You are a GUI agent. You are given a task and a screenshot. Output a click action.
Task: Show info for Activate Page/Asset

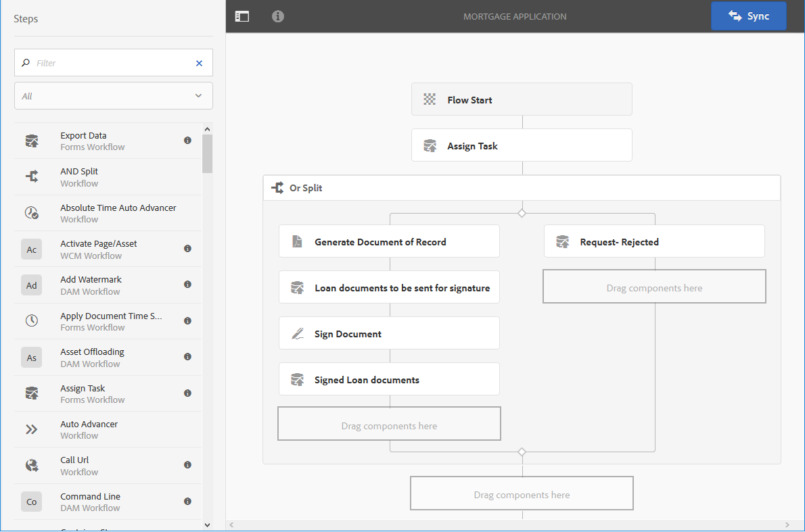(x=188, y=248)
